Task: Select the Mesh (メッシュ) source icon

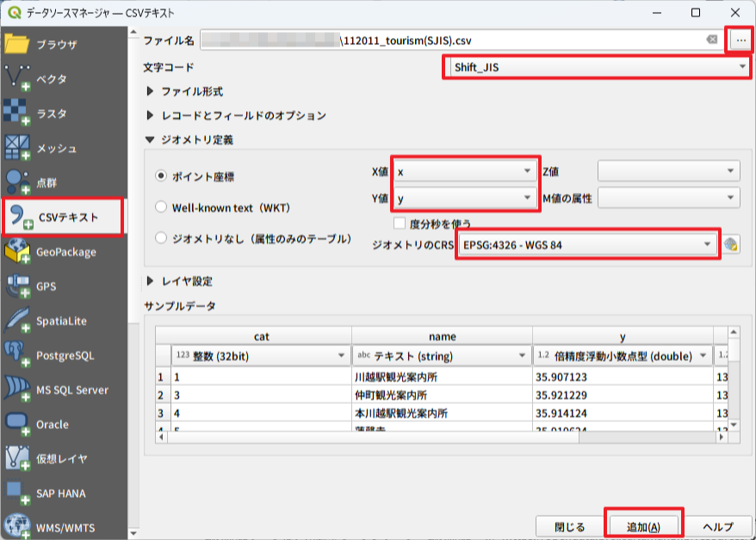Action: 17,148
